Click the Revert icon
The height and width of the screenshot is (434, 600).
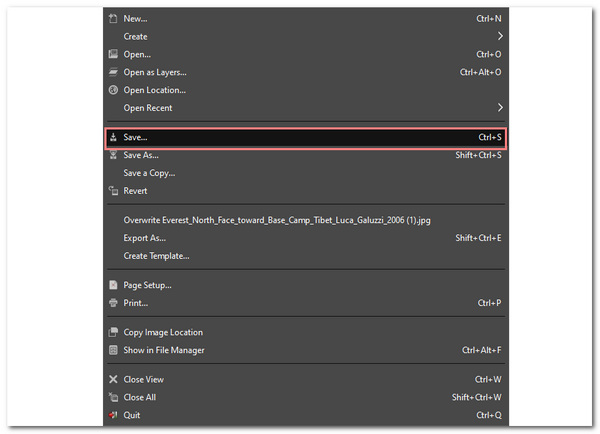click(x=113, y=191)
